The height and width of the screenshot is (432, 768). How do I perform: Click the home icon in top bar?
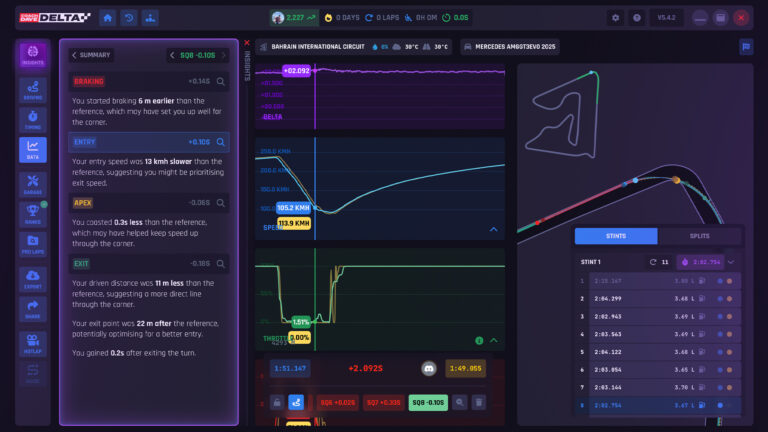pos(108,17)
